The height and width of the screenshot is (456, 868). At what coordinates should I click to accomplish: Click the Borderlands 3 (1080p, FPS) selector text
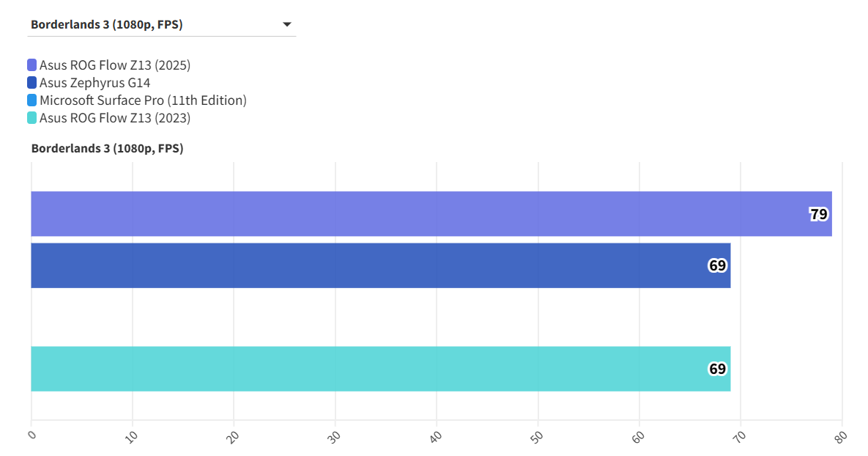pos(107,25)
